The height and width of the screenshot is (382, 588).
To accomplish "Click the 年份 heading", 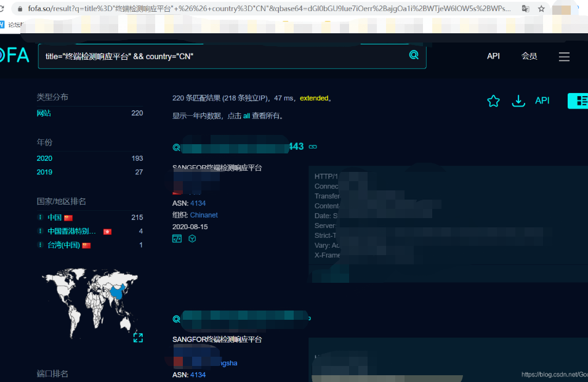I will pyautogui.click(x=44, y=142).
